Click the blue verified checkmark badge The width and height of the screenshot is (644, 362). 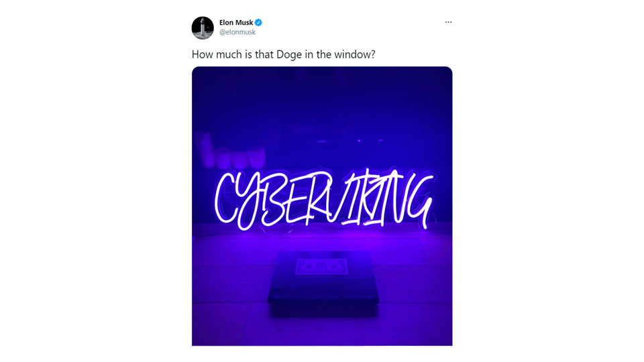pos(258,23)
